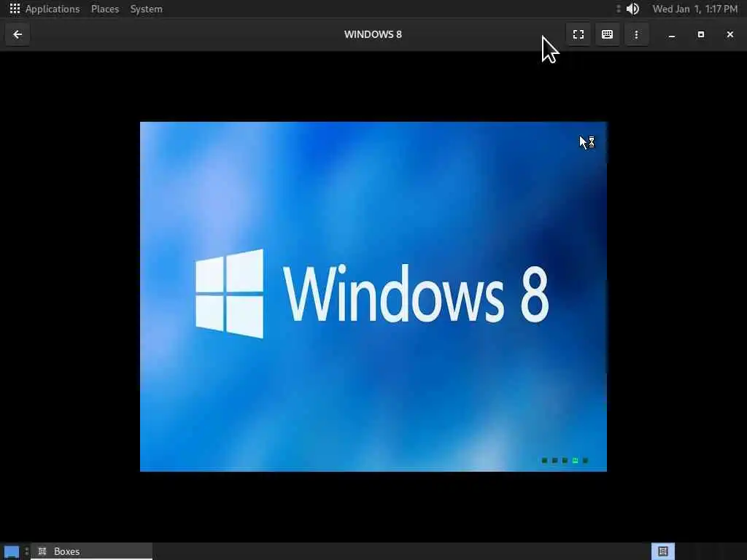
Task: Click the WINDOWS 8 title in header bar
Action: pos(373,34)
